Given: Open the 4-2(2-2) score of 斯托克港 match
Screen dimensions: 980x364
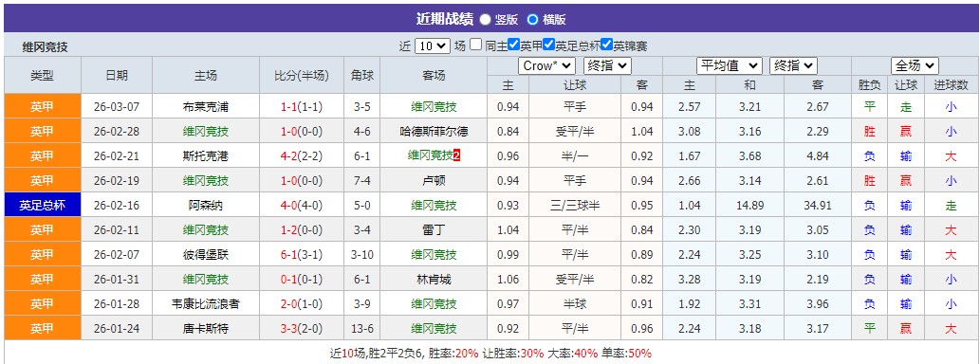Looking at the screenshot, I should (302, 156).
